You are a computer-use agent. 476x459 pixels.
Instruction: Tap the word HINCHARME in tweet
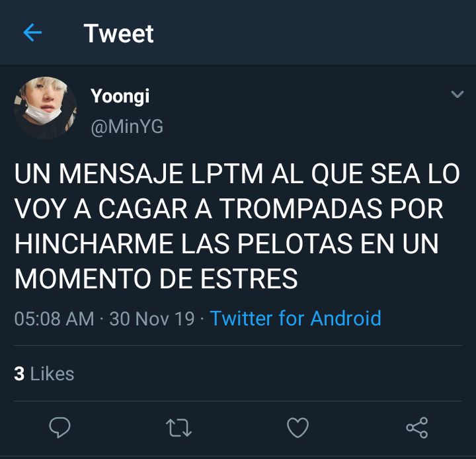pyautogui.click(x=94, y=243)
